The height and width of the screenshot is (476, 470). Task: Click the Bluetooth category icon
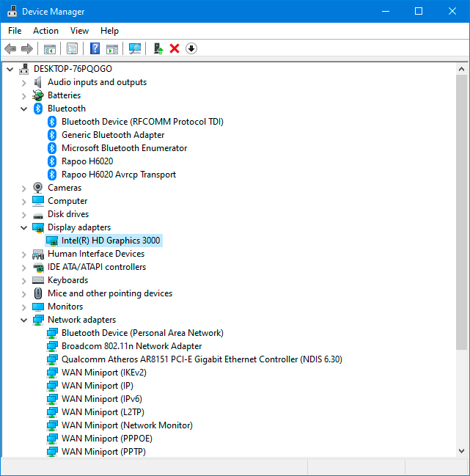(x=38, y=109)
